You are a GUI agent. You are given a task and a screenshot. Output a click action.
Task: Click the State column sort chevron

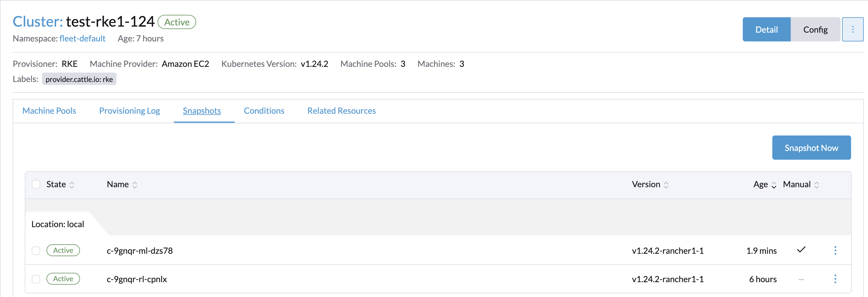tap(72, 184)
